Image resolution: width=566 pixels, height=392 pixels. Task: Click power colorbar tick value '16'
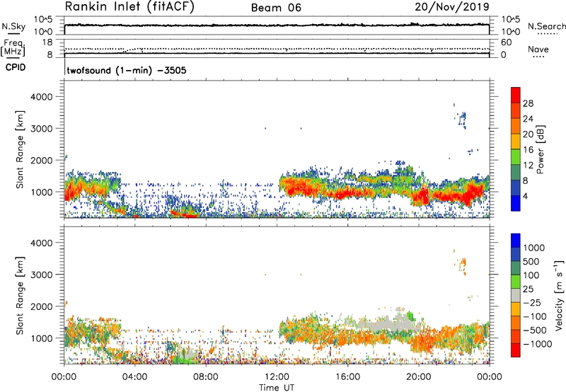tap(528, 150)
